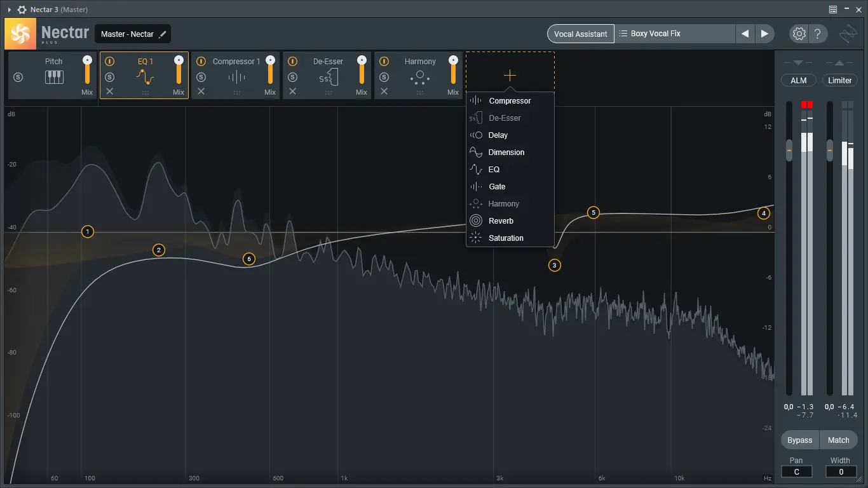
Task: Click the plus icon to add module
Action: coord(510,76)
